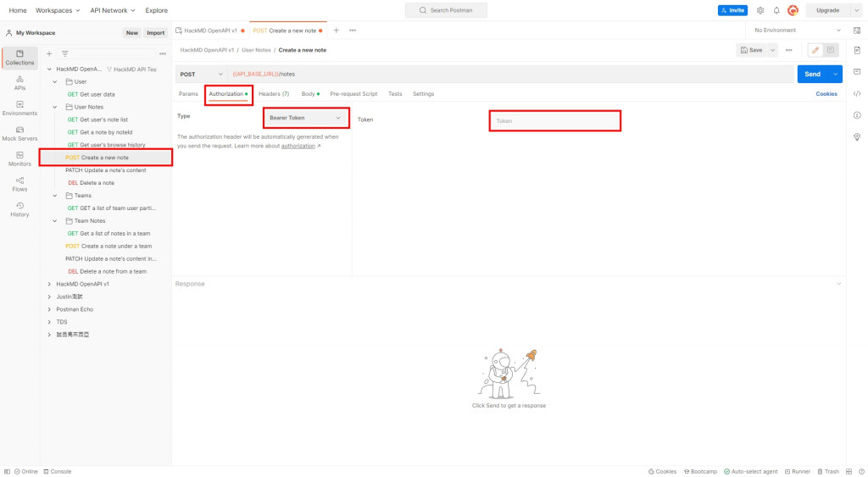The width and height of the screenshot is (868, 477).
Task: Click the Search Postman box
Action: (446, 10)
